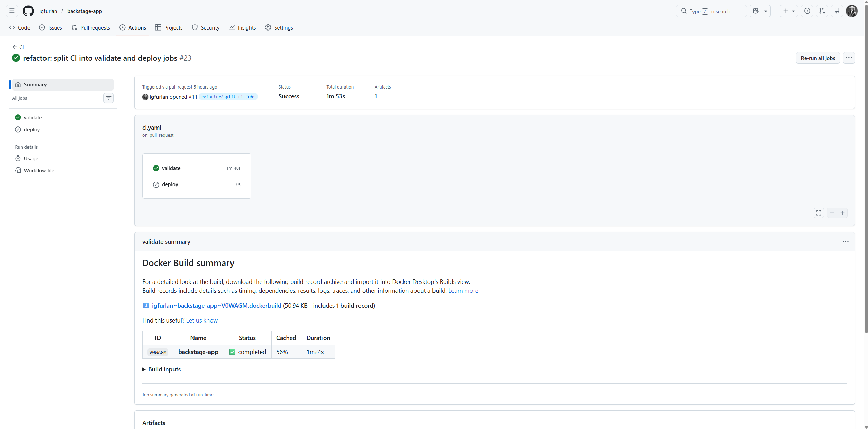Open pull requests from the header icon
This screenshot has width=868, height=429.
click(x=822, y=11)
